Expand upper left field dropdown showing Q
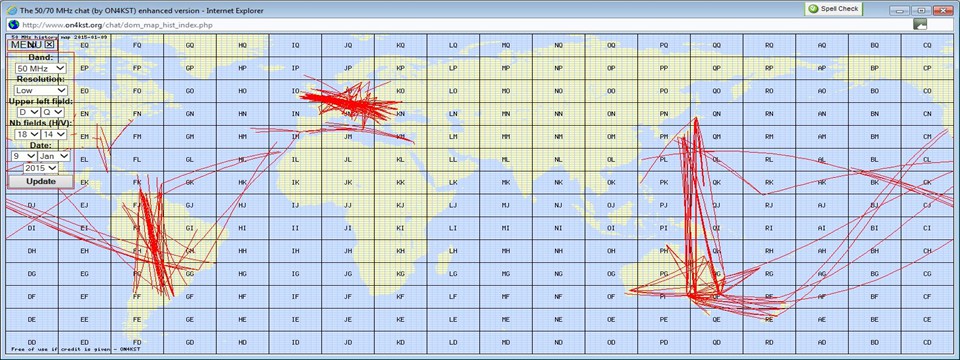The height and width of the screenshot is (360, 960). tap(53, 112)
